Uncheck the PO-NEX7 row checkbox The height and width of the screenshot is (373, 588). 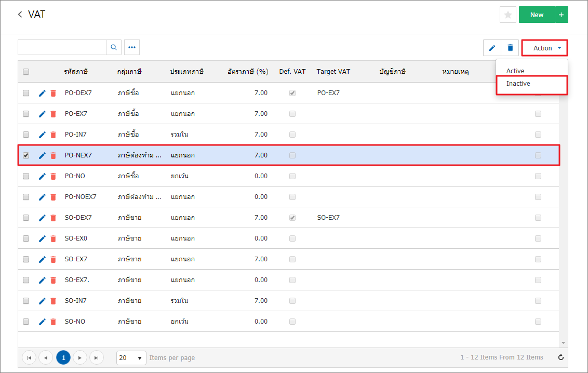(26, 155)
